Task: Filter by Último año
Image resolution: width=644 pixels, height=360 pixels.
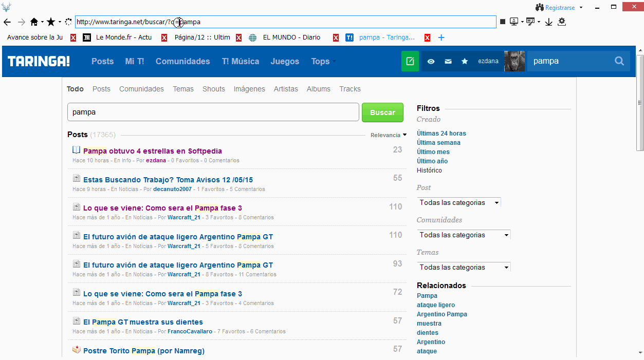Action: (x=431, y=161)
